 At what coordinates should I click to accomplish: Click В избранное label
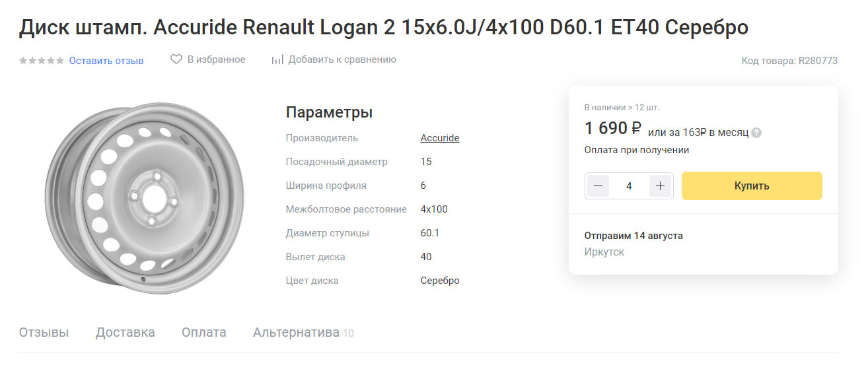click(216, 59)
